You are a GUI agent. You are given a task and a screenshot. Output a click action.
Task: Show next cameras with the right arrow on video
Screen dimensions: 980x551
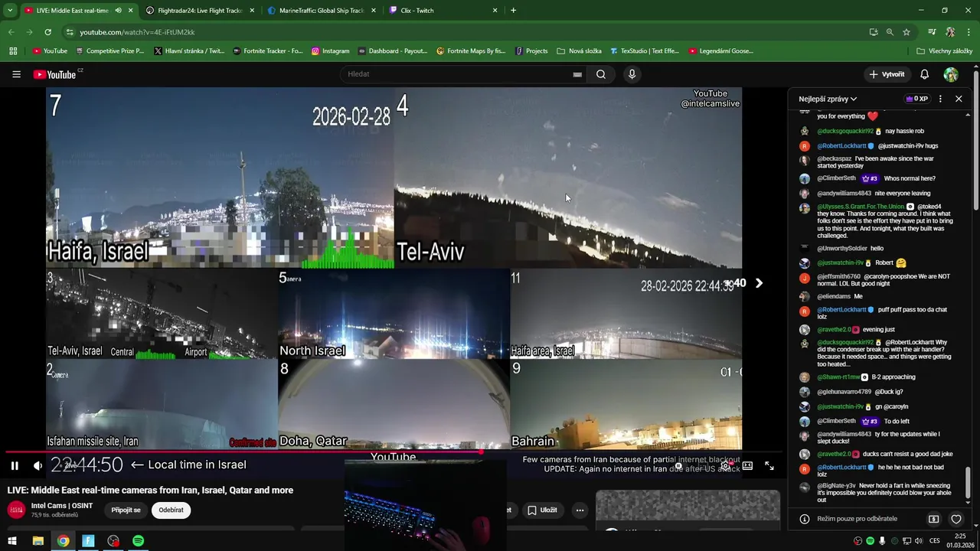click(759, 283)
